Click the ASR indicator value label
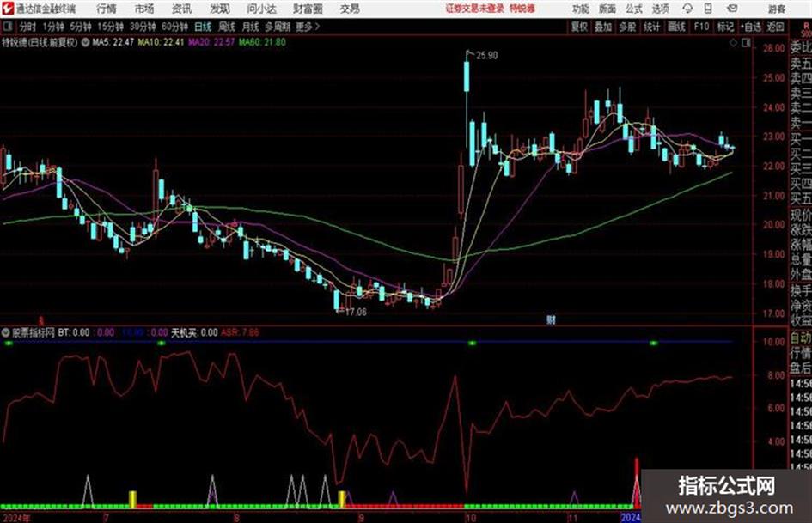The width and height of the screenshot is (812, 523). coord(240,332)
